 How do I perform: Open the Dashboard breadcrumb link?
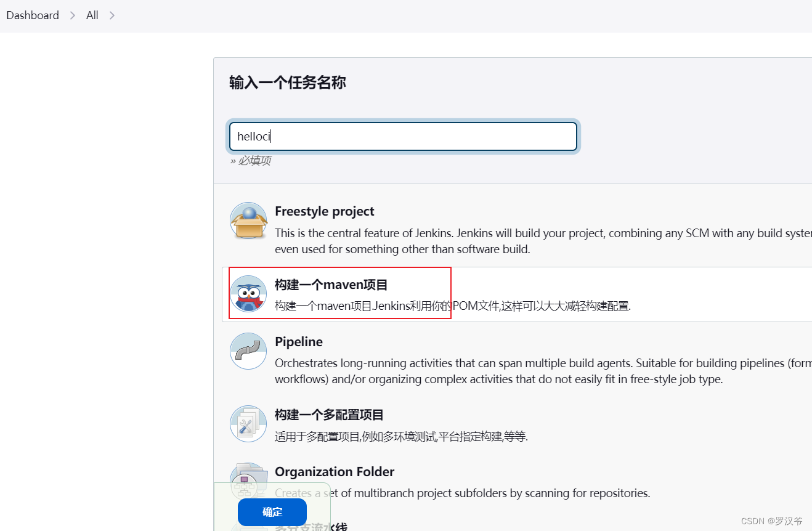pyautogui.click(x=32, y=15)
